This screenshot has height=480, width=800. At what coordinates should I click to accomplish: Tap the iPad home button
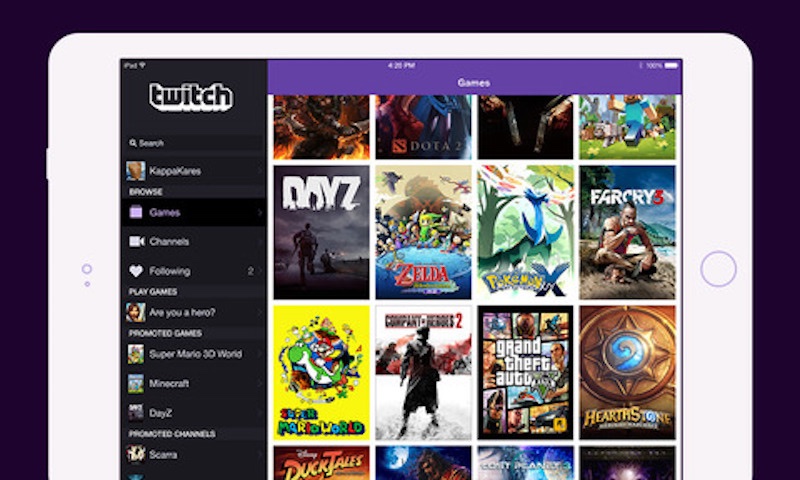click(718, 269)
